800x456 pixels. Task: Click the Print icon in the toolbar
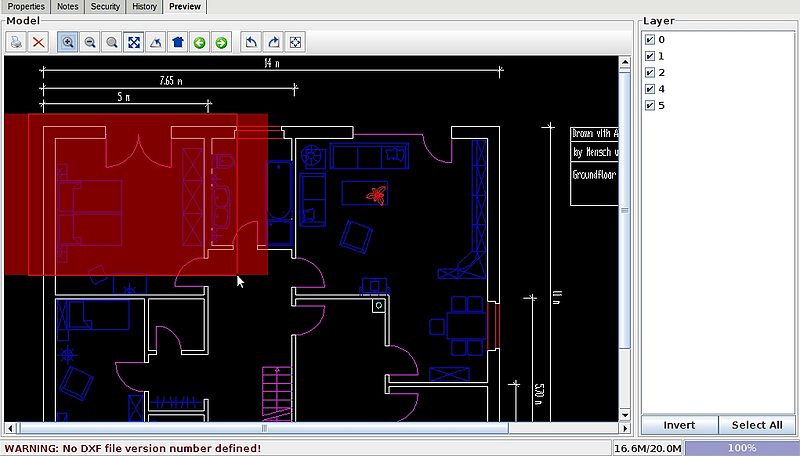pyautogui.click(x=16, y=42)
